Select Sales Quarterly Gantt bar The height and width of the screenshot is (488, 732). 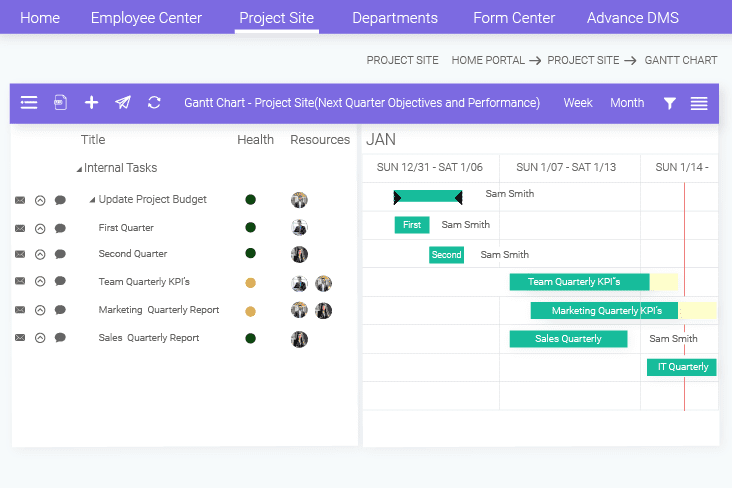point(568,339)
